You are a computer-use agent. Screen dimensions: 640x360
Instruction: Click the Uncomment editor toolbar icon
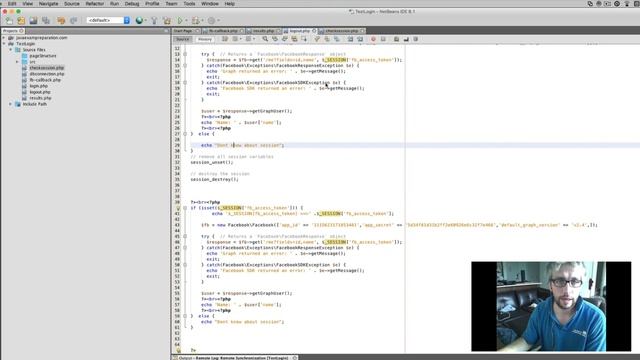tap(406, 39)
